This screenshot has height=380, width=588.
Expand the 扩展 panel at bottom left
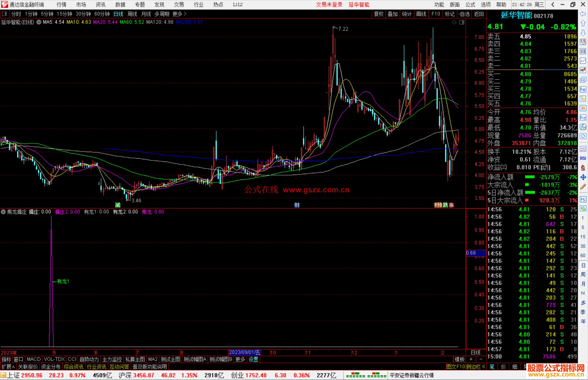(8, 367)
